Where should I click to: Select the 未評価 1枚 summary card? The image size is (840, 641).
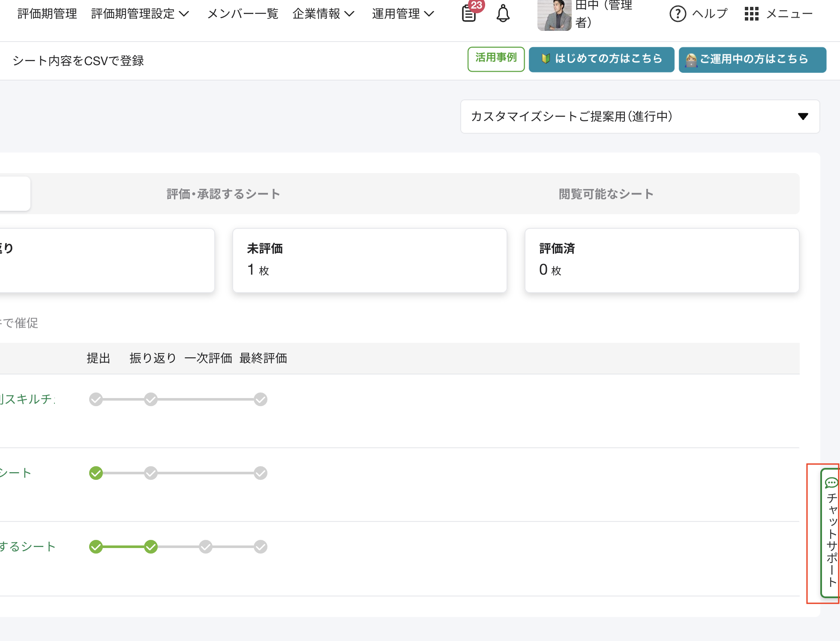pos(369,260)
